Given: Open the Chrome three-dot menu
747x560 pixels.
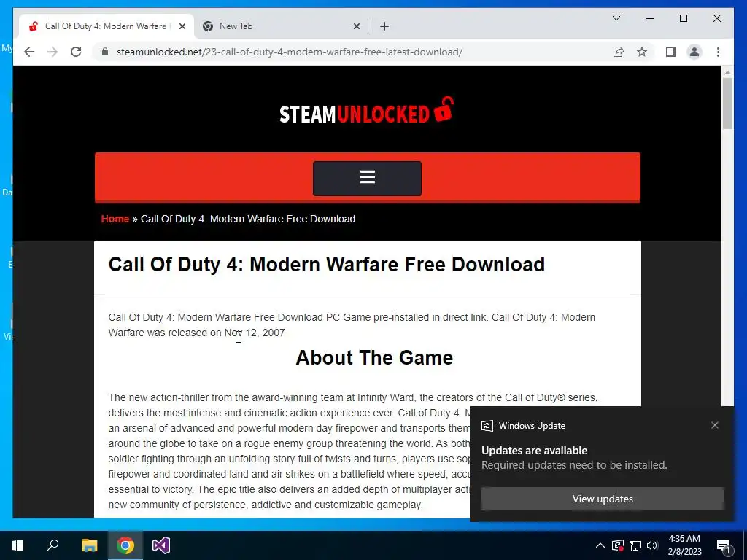Looking at the screenshot, I should pos(718,52).
